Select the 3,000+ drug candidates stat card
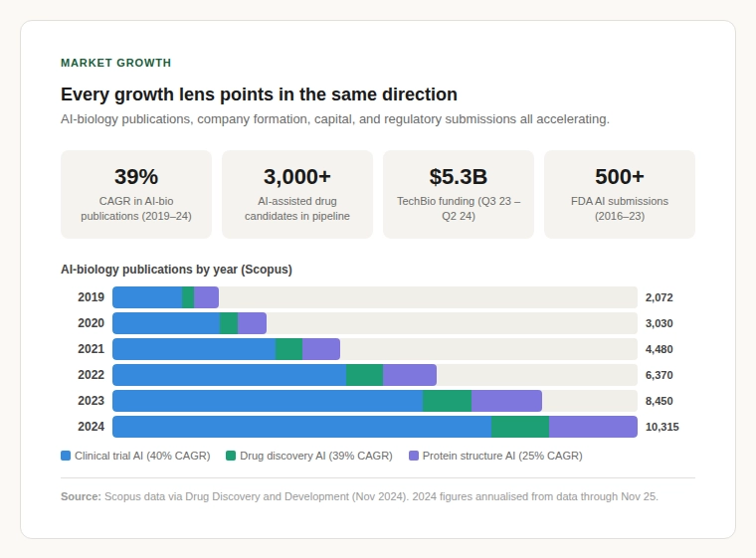This screenshot has height=558, width=756. click(297, 194)
